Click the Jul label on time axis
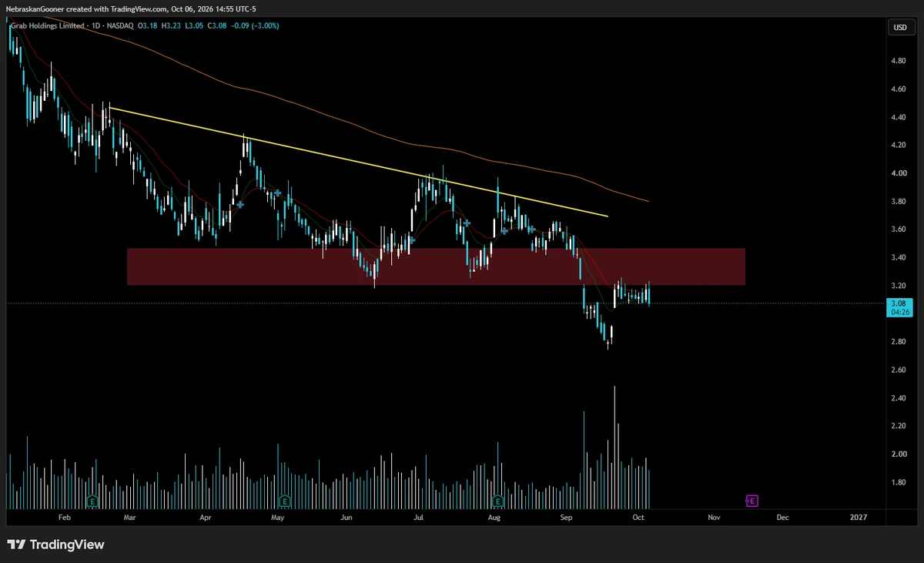924x563 pixels. coord(420,518)
